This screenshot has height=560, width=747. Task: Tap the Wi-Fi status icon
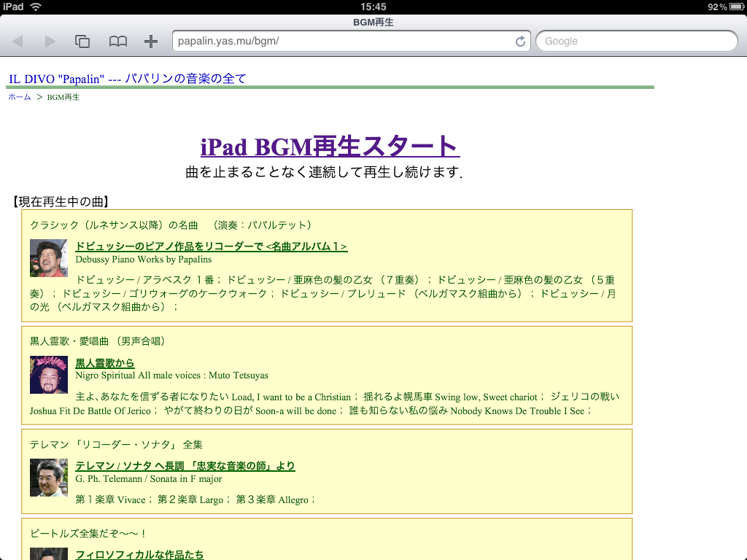pyautogui.click(x=35, y=7)
